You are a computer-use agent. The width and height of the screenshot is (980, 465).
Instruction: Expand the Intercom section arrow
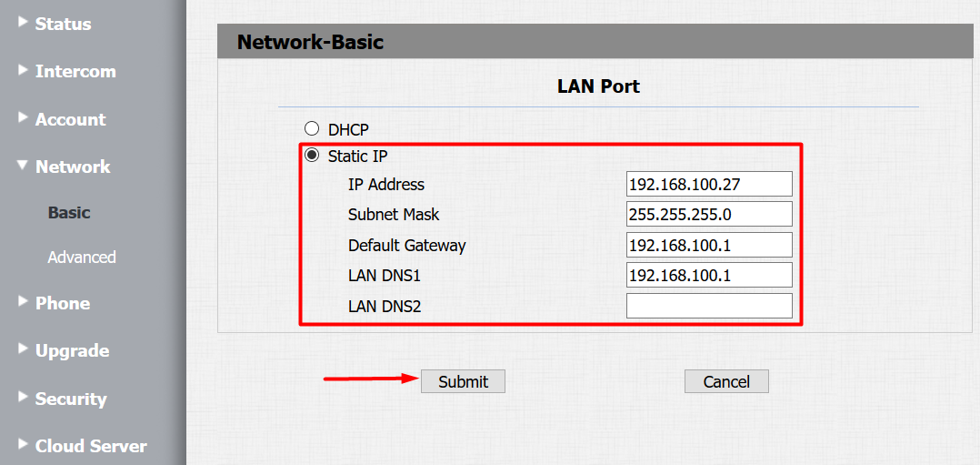click(23, 70)
